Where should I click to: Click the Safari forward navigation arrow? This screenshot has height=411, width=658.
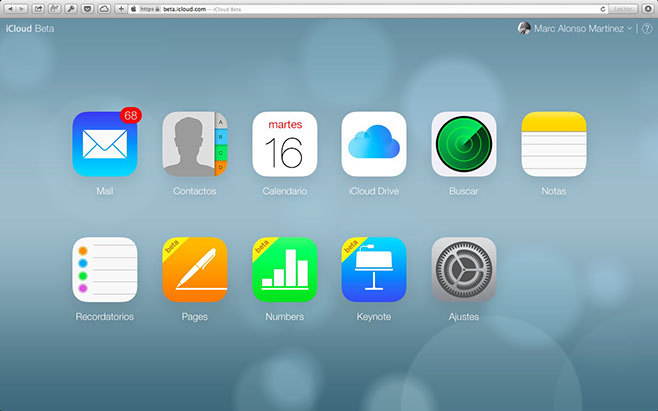tap(22, 8)
